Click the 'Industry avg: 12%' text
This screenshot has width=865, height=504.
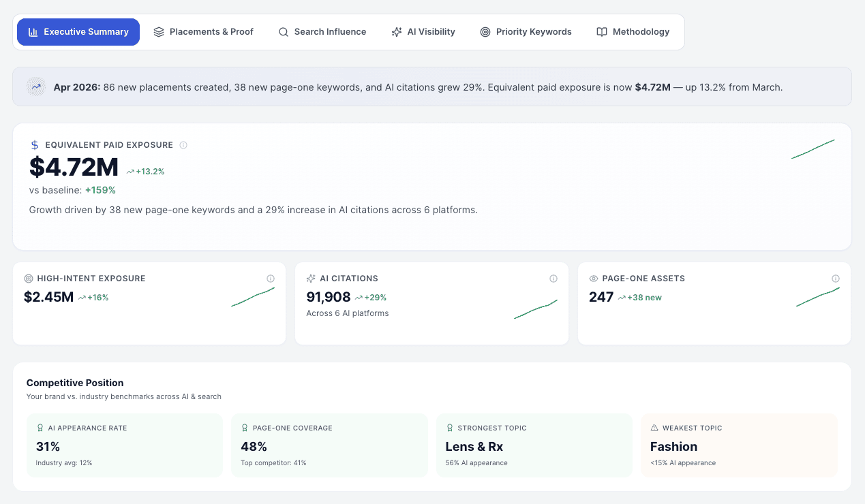click(64, 463)
